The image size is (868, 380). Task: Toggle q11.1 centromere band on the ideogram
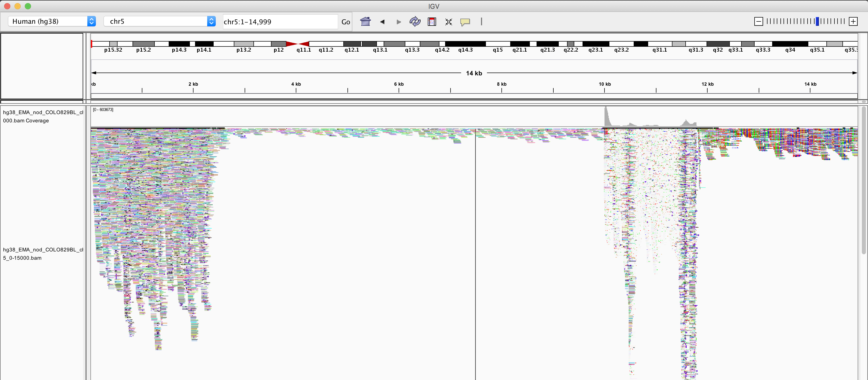[298, 44]
